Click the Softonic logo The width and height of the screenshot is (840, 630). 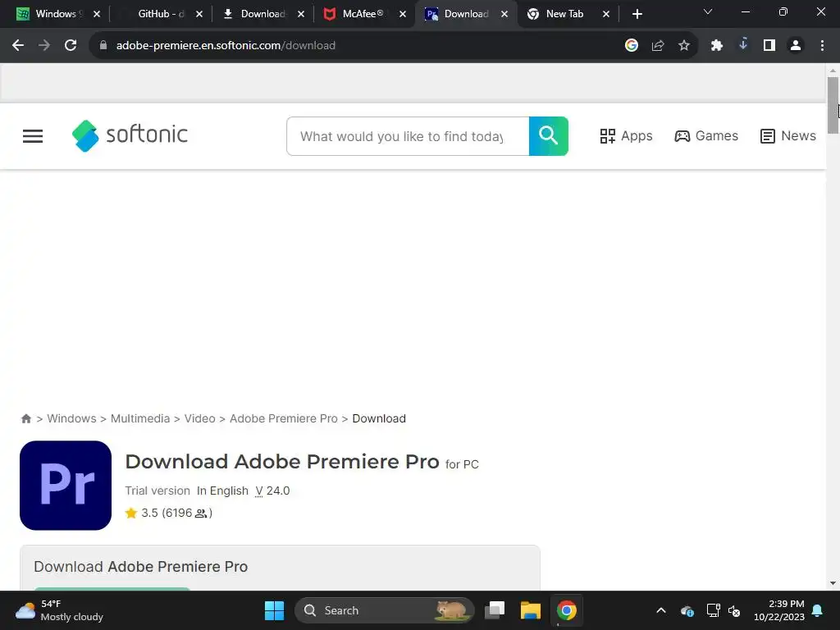(x=130, y=135)
